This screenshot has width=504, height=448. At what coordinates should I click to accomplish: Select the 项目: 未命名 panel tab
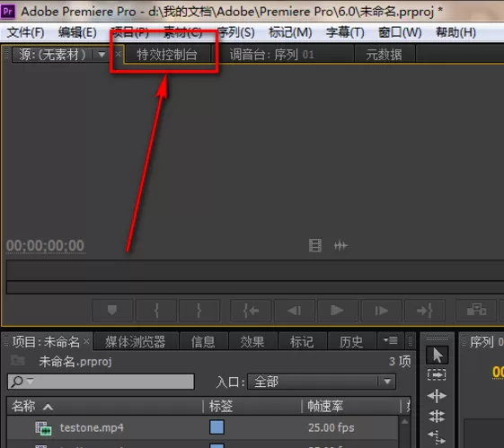(x=46, y=342)
